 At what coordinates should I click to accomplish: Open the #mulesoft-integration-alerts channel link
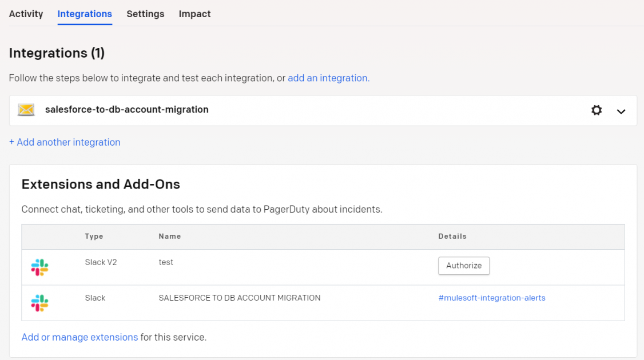492,298
